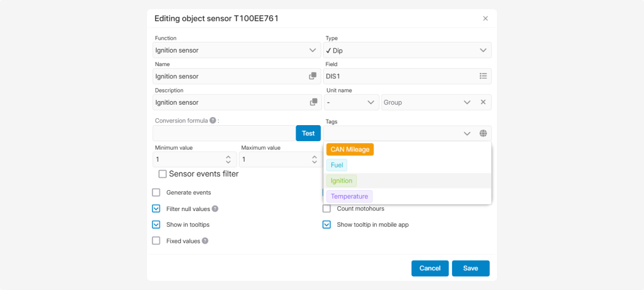Click the copy icon in Description field
This screenshot has width=644, height=290.
point(313,103)
